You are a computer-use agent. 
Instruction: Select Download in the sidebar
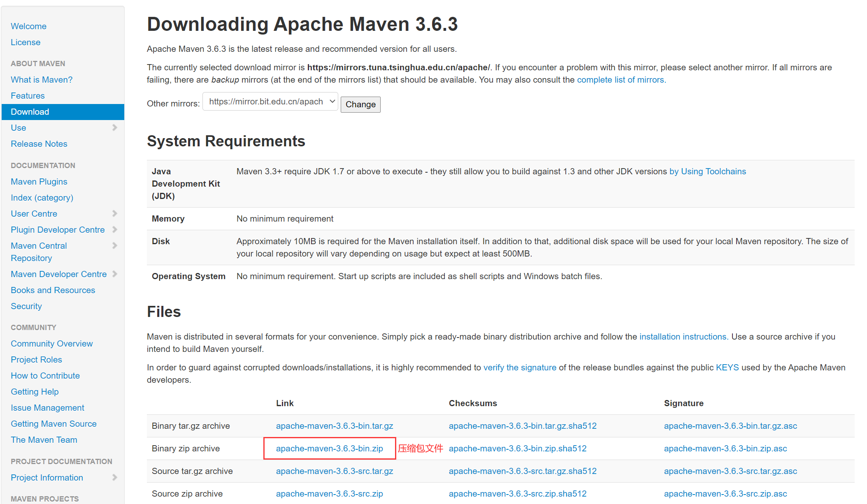[30, 112]
